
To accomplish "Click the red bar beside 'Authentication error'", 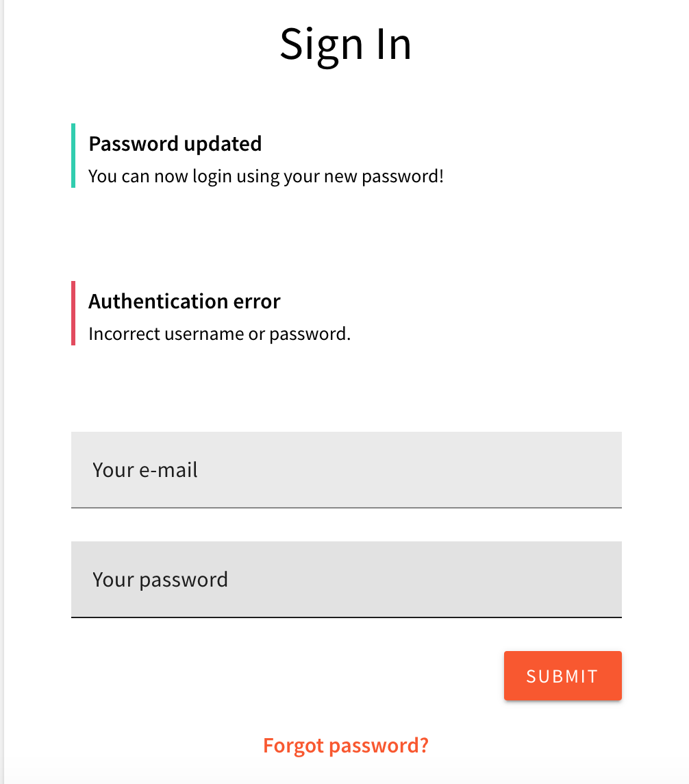I will [73, 312].
